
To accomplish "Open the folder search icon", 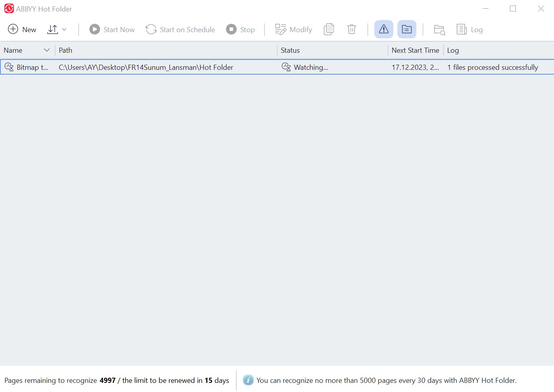I will 439,30.
